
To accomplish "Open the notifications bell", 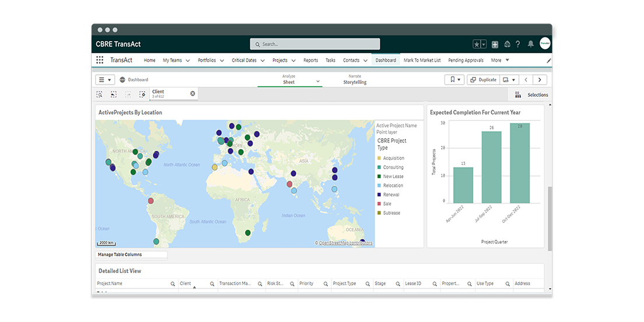I will pos(530,44).
